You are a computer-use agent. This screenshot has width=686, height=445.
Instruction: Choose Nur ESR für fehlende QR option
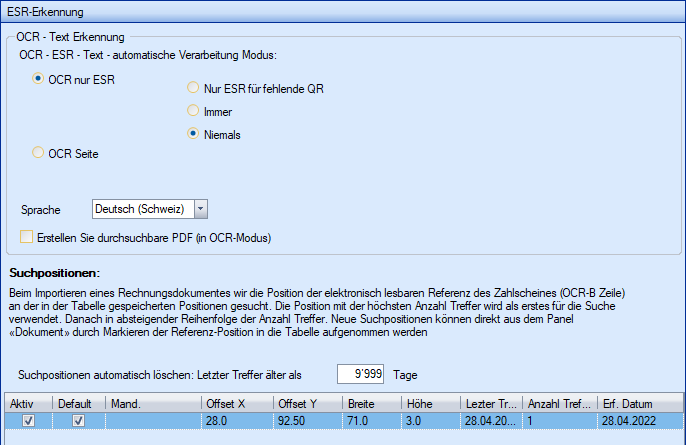[x=193, y=88]
